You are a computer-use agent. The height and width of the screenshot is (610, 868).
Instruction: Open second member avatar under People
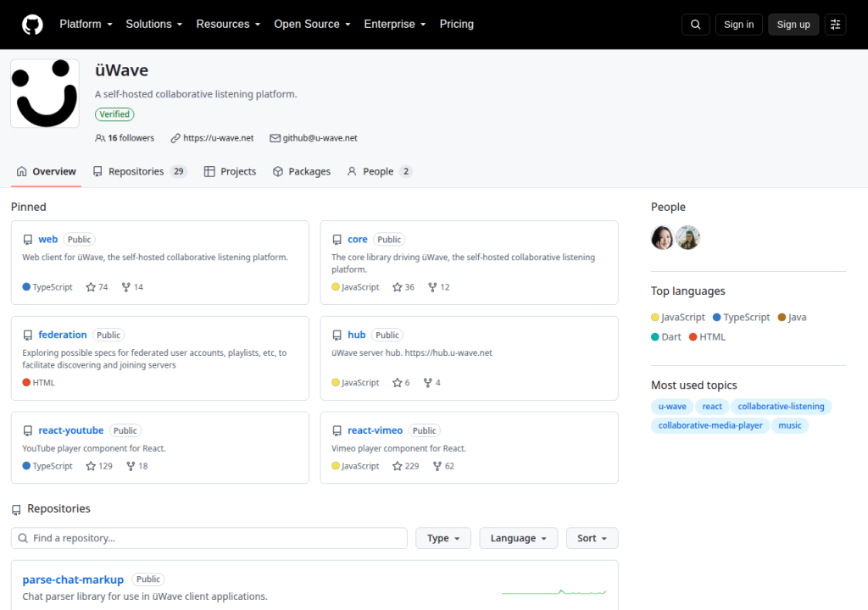click(x=687, y=237)
